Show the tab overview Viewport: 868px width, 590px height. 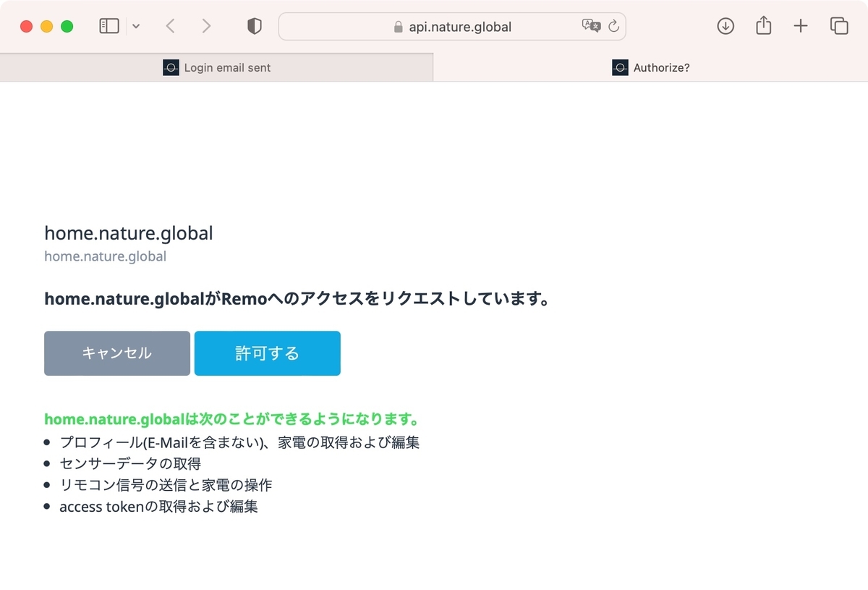[839, 27]
